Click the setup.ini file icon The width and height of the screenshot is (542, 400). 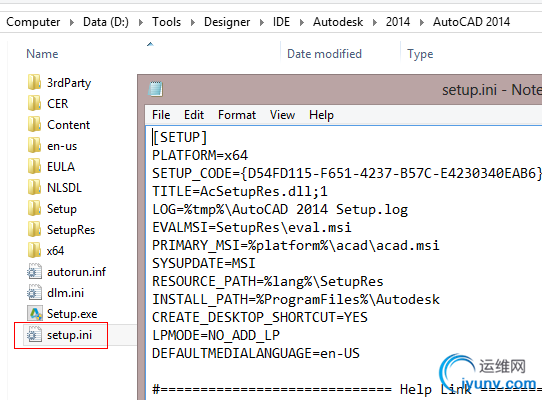[x=35, y=335]
